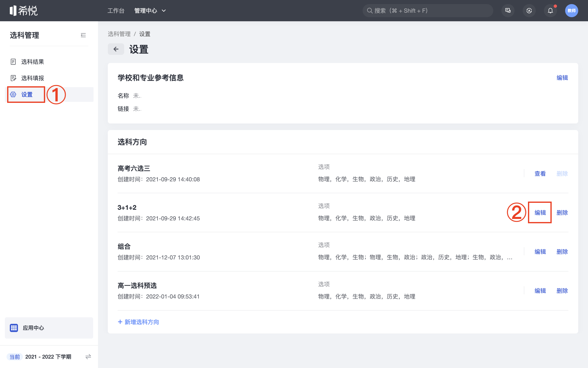
Task: Click the 选科结果 document icon
Action: click(x=13, y=62)
